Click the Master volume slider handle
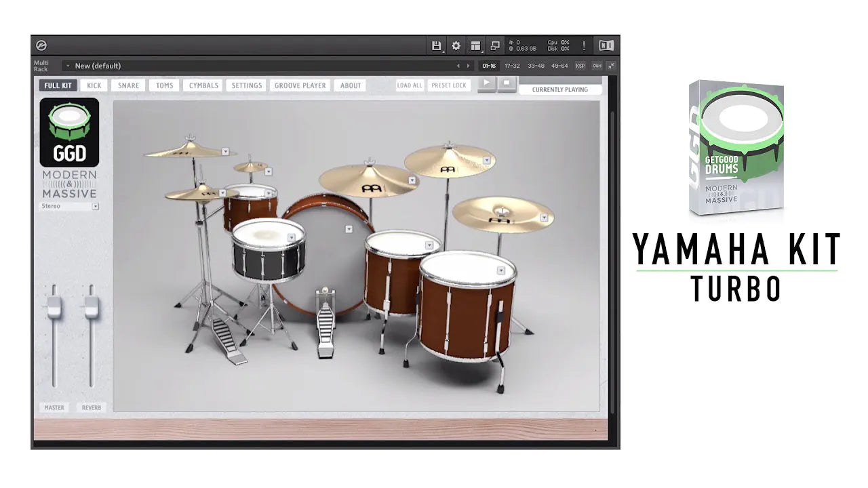Image resolution: width=868 pixels, height=488 pixels. 54,308
